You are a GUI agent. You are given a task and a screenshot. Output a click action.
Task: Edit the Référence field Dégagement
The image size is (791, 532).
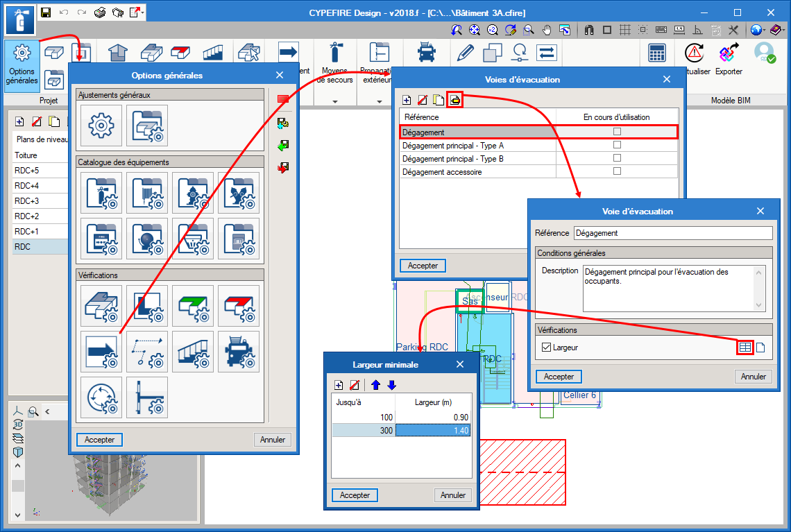[x=673, y=233]
